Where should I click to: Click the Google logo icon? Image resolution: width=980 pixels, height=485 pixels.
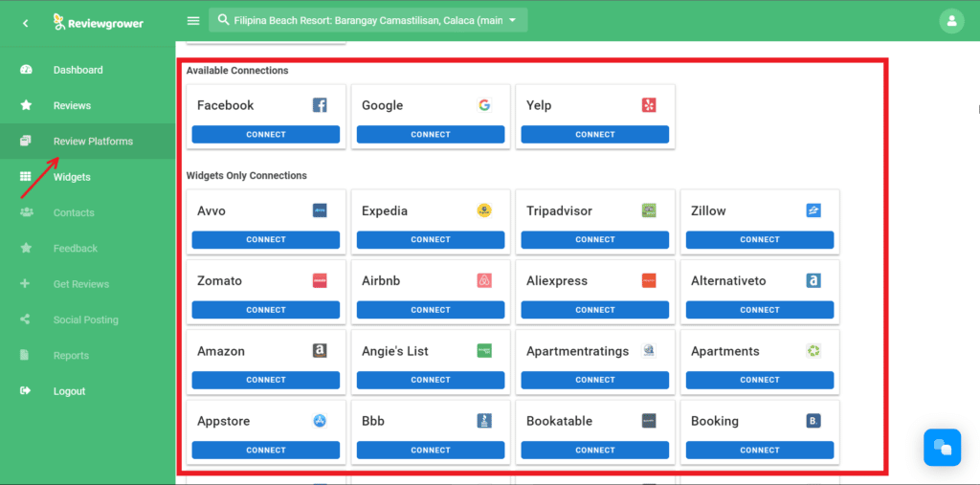click(484, 105)
